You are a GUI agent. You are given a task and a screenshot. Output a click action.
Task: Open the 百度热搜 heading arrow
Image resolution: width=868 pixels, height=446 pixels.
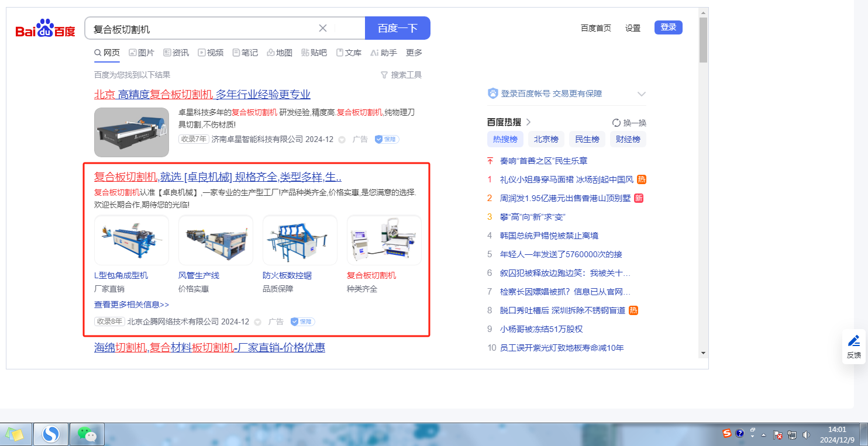coord(528,122)
